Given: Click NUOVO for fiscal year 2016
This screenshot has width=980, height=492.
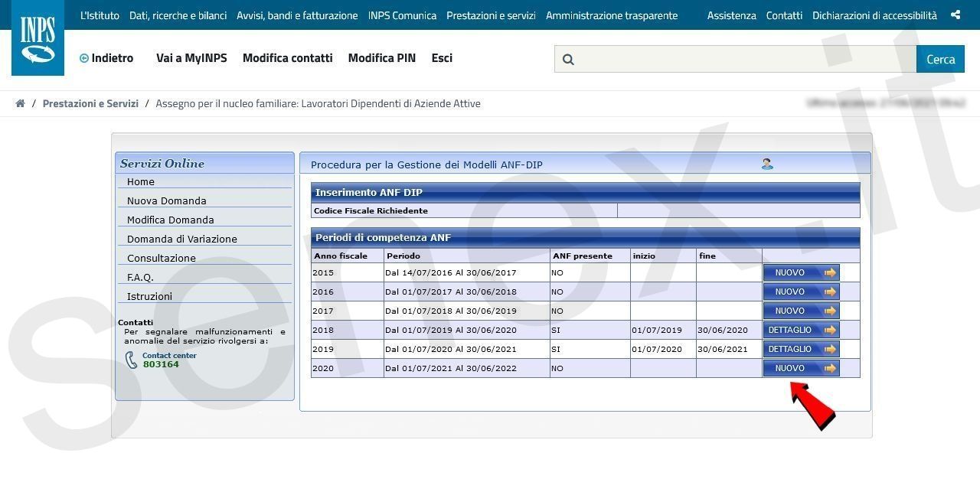Looking at the screenshot, I should (801, 292).
